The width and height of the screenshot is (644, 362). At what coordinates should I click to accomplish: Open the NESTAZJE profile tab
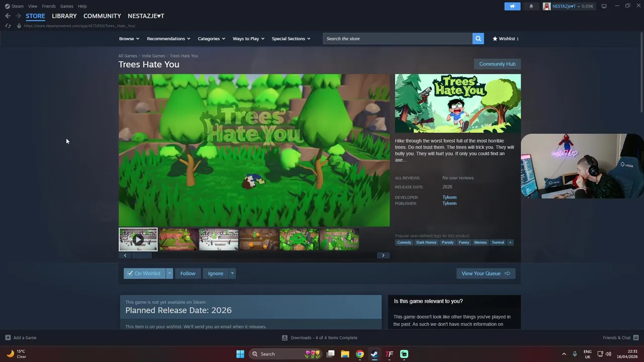point(146,16)
